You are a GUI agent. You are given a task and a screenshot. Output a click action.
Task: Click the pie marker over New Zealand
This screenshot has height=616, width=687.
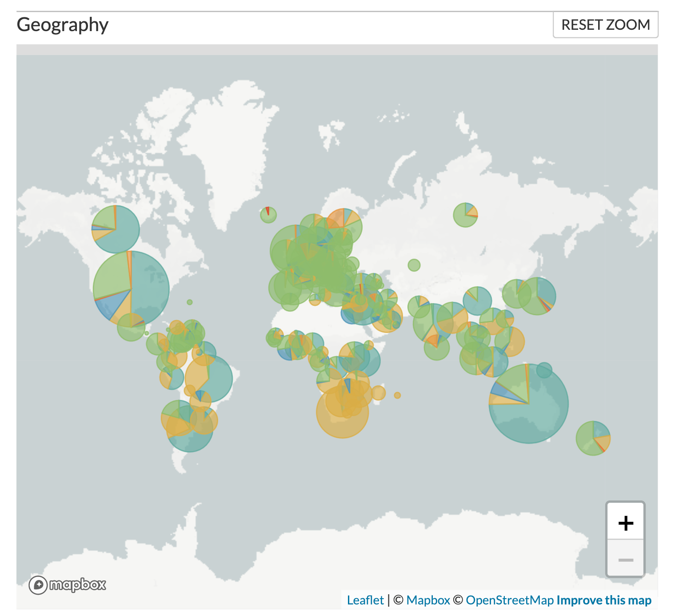tap(593, 438)
